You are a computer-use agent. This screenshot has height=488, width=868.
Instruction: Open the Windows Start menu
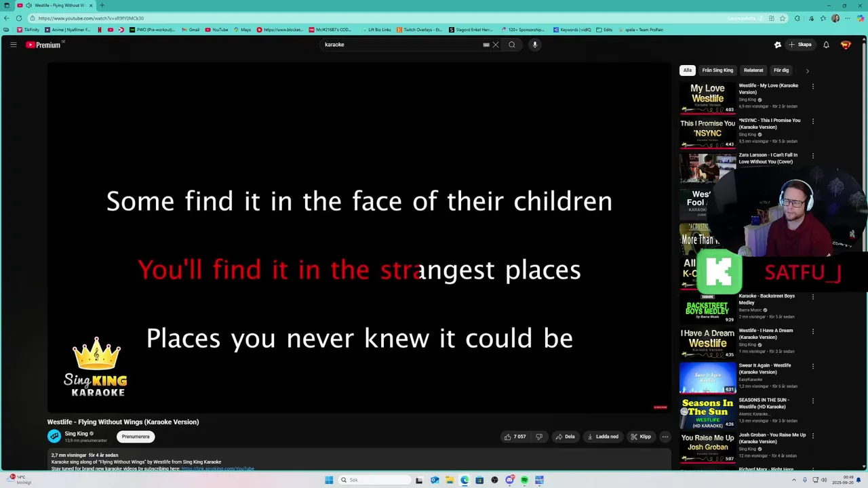(x=329, y=480)
